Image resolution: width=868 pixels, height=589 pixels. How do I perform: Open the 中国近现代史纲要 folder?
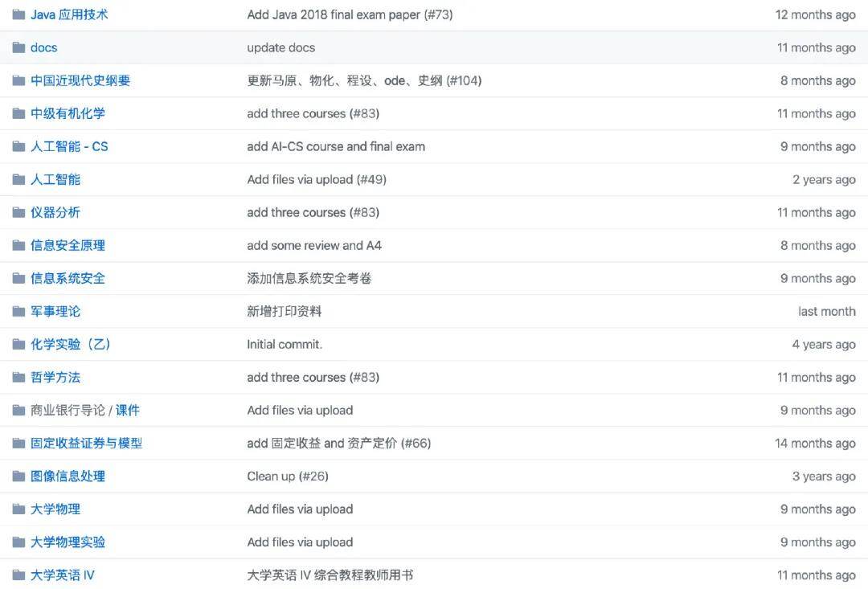click(x=80, y=80)
